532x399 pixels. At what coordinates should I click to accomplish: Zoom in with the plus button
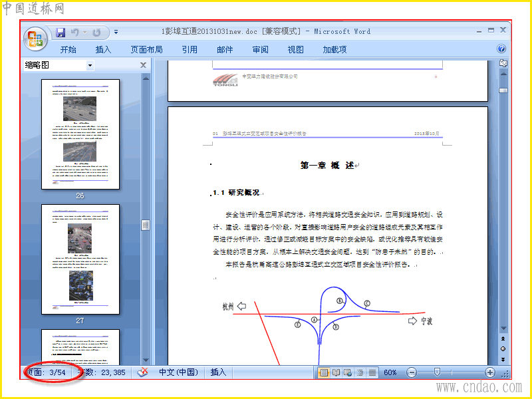(489, 372)
